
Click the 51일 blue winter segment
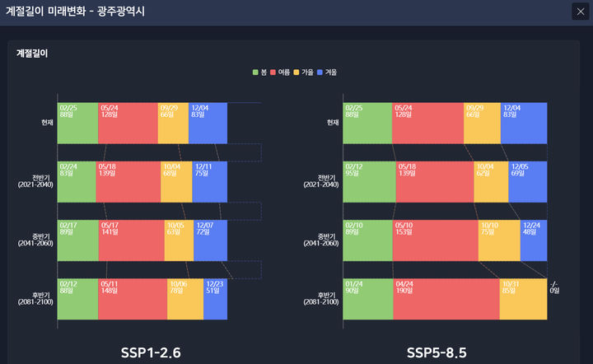tap(215, 299)
